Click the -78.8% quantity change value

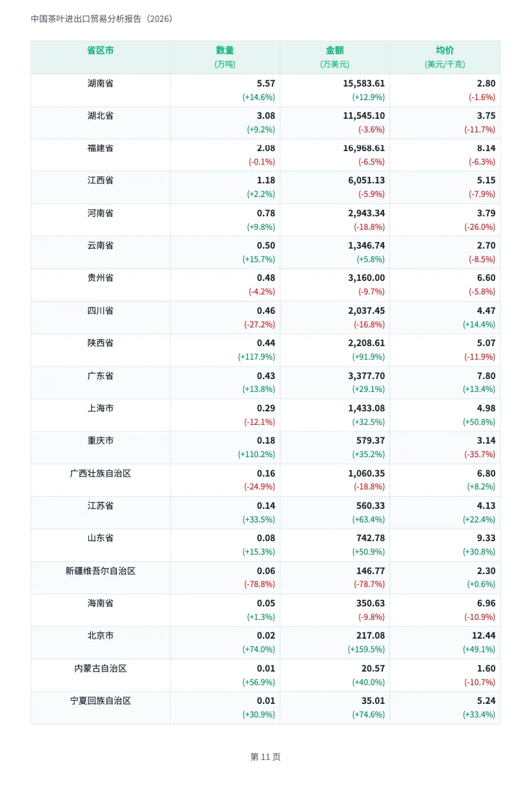coord(260,584)
